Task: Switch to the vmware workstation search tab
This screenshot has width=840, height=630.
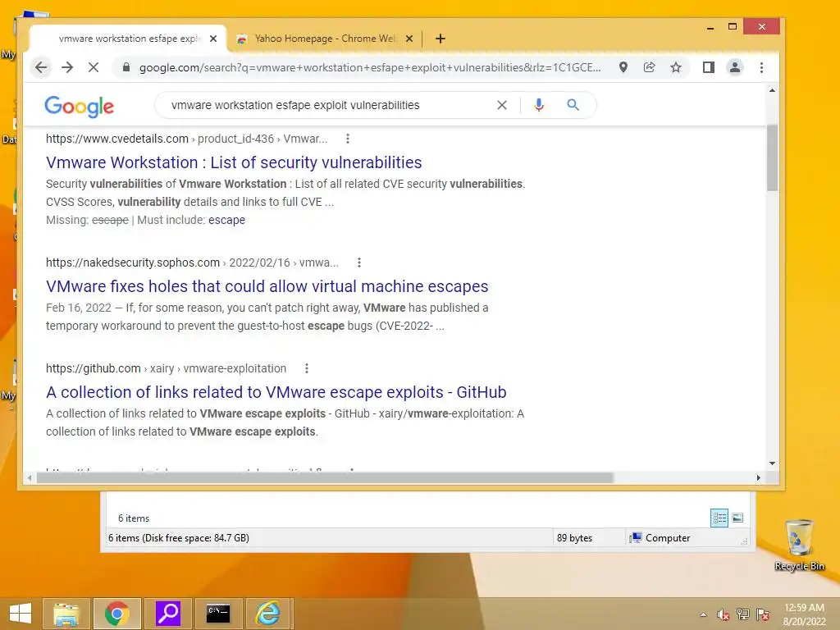Action: point(129,39)
